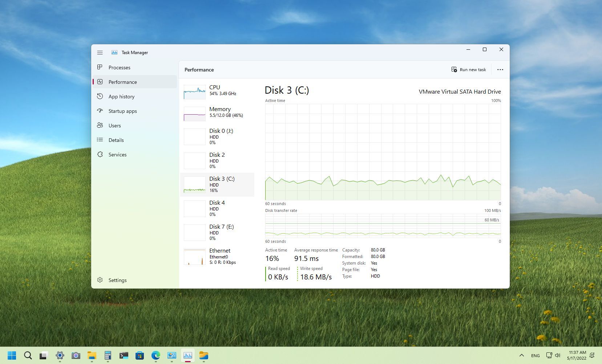
Task: Open Task Manager Settings gear
Action: (100, 280)
